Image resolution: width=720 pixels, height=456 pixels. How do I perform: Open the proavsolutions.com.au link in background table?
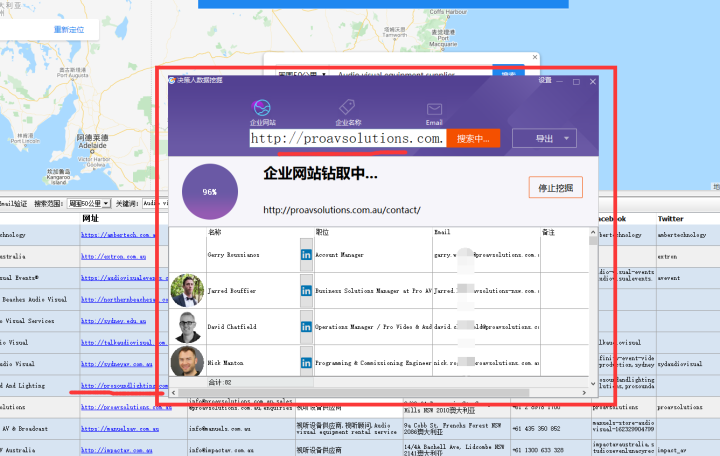coord(126,407)
